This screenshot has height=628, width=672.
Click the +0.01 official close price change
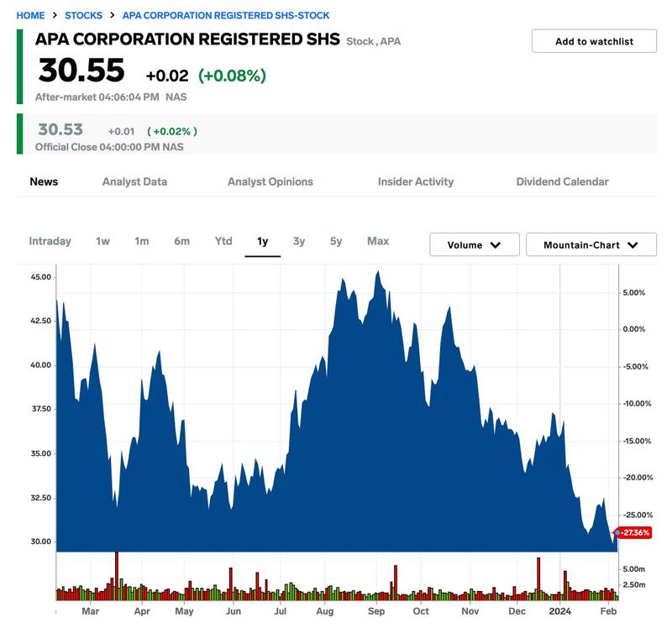coord(121,131)
